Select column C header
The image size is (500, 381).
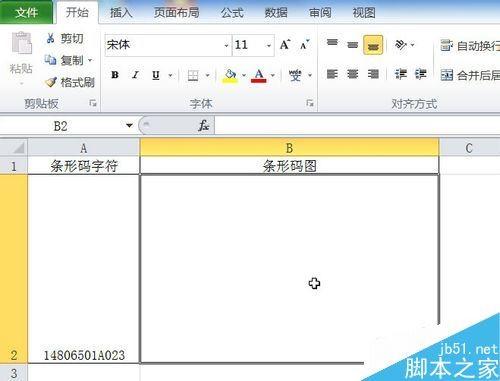(470, 148)
